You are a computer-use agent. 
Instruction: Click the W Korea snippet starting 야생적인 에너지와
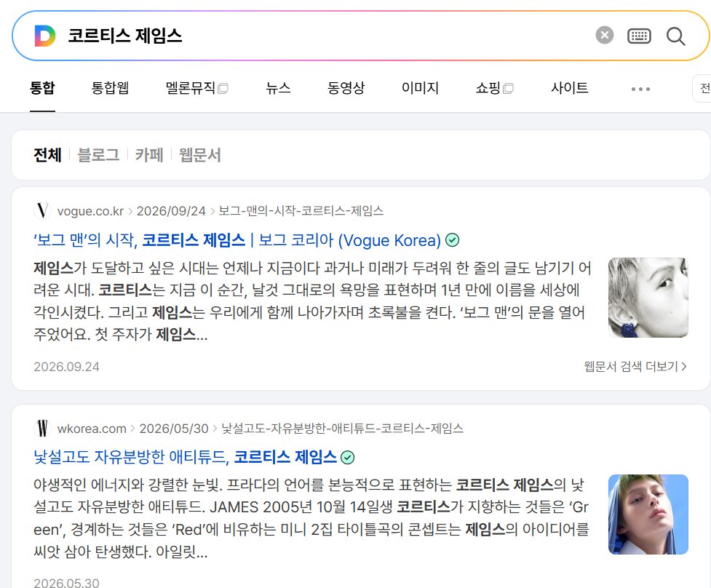311,518
